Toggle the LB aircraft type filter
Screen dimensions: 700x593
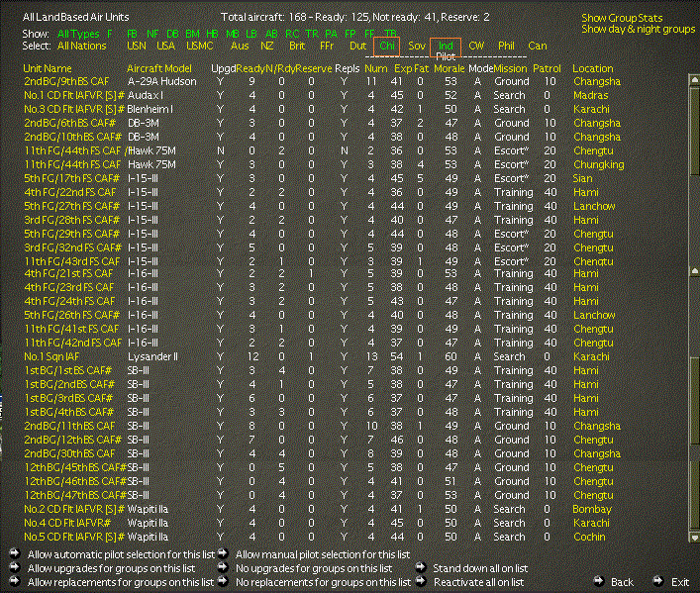251,34
